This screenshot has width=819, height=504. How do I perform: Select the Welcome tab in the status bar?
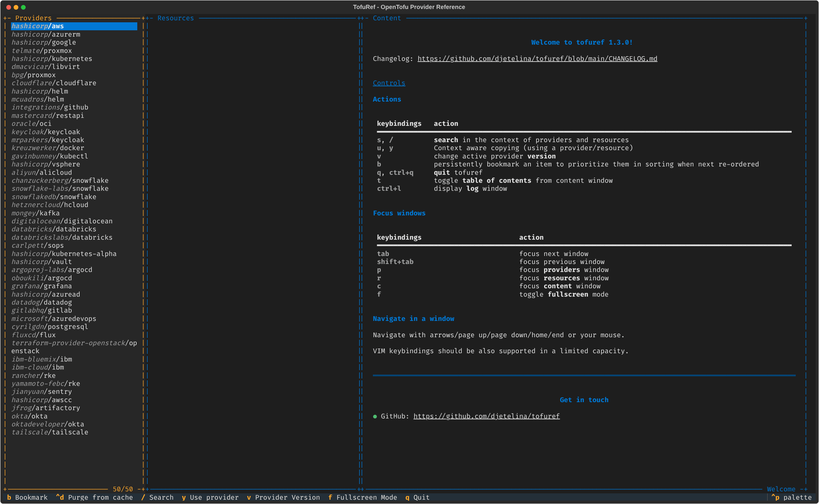(x=781, y=489)
